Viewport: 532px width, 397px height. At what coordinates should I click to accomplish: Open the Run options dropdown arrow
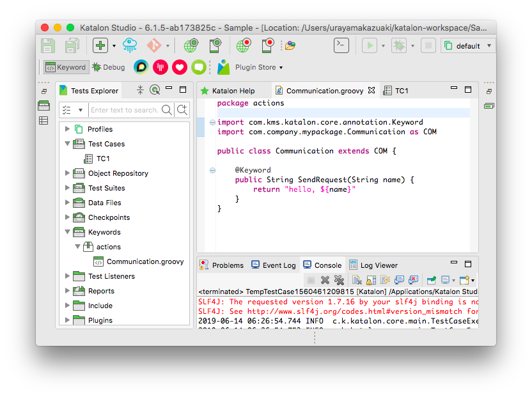[384, 46]
